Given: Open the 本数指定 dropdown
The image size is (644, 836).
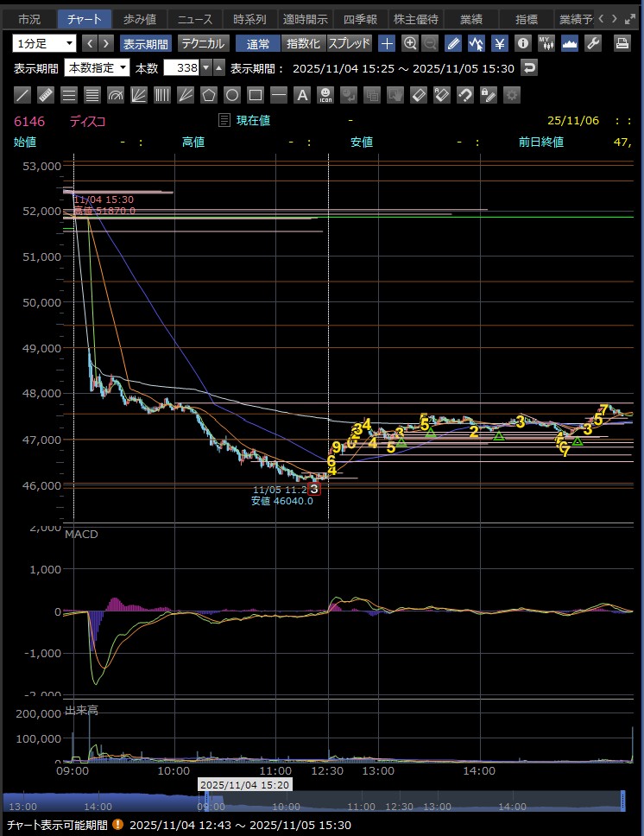Looking at the screenshot, I should [97, 67].
